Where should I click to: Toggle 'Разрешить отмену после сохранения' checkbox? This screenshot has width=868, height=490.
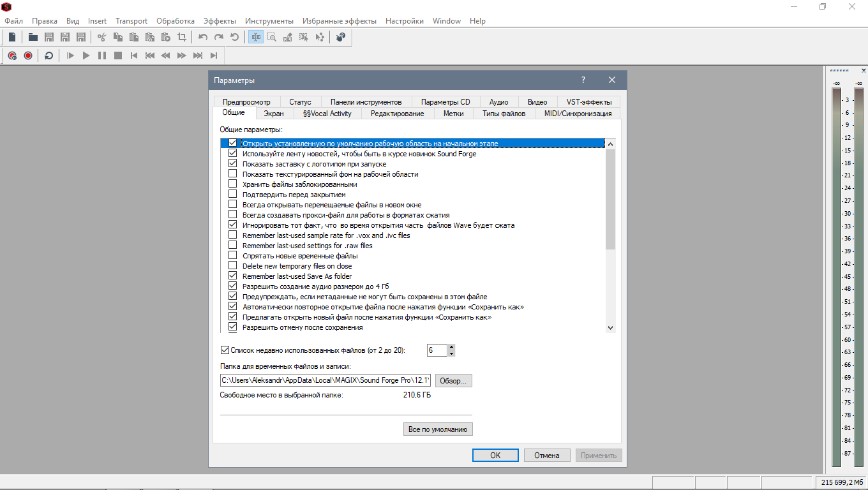tap(232, 327)
